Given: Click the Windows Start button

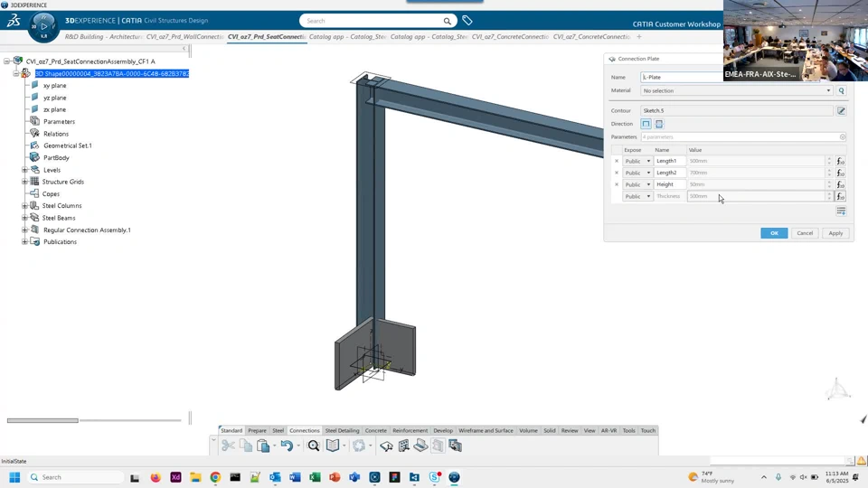Looking at the screenshot, I should click(x=14, y=477).
